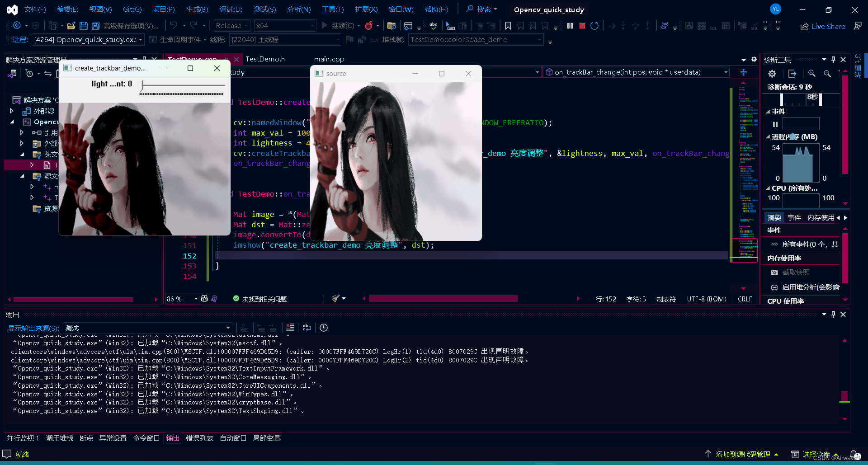Click the 搜索 search box in title bar
Screen dimensions: 868x465
click(x=482, y=9)
